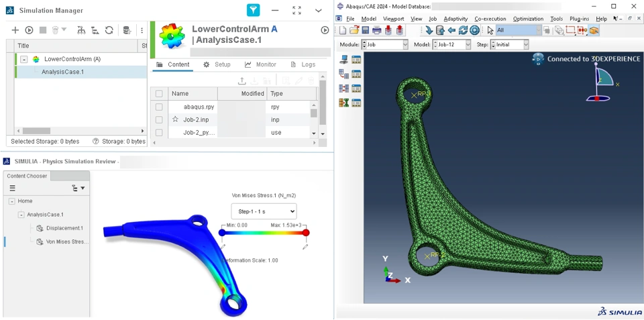Open model database folder icon in Abaqus
The width and height of the screenshot is (644, 320).
tap(354, 30)
